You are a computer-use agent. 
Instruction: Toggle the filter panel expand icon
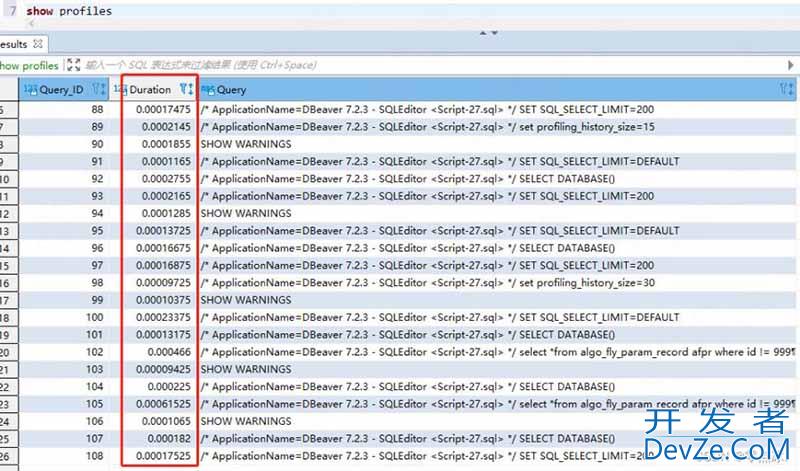73,65
